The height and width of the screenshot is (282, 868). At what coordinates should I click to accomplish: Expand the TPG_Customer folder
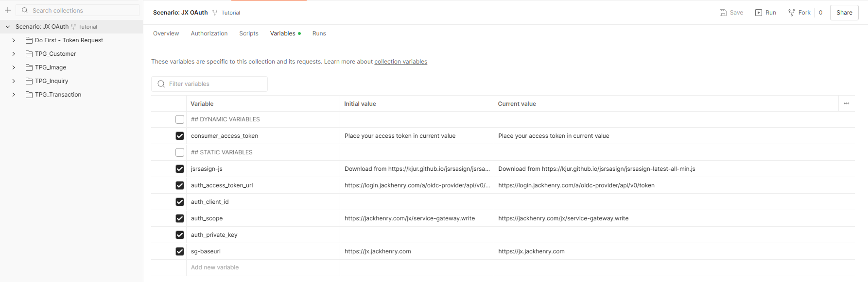tap(14, 54)
